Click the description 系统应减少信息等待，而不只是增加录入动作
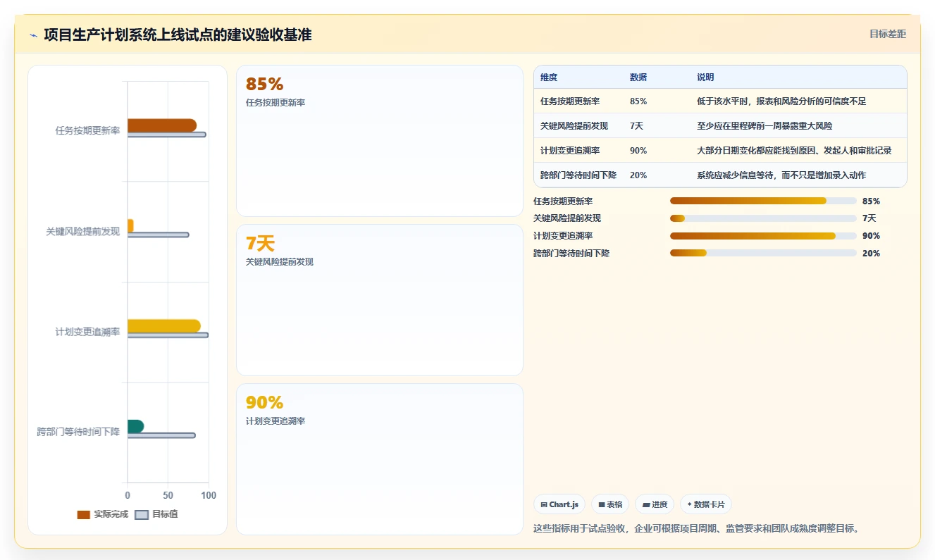The width and height of the screenshot is (935, 560). pos(781,175)
